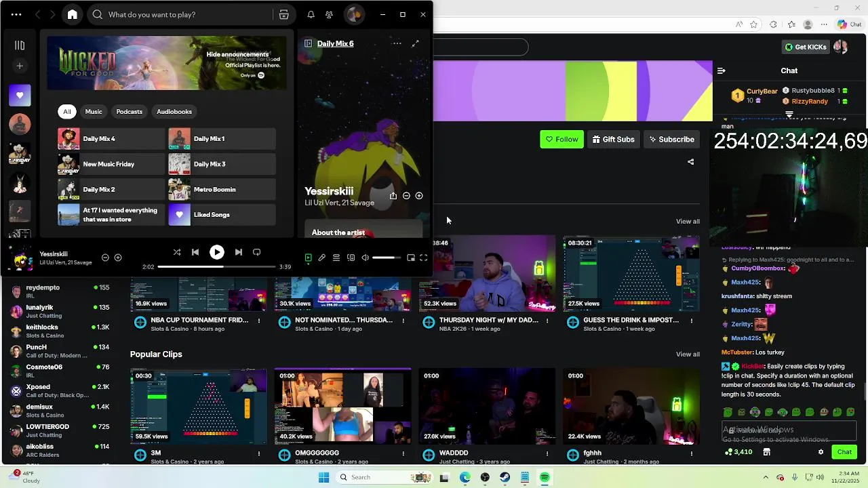Viewport: 868px width, 488px height.
Task: Click Get KICKs button
Action: coord(806,47)
